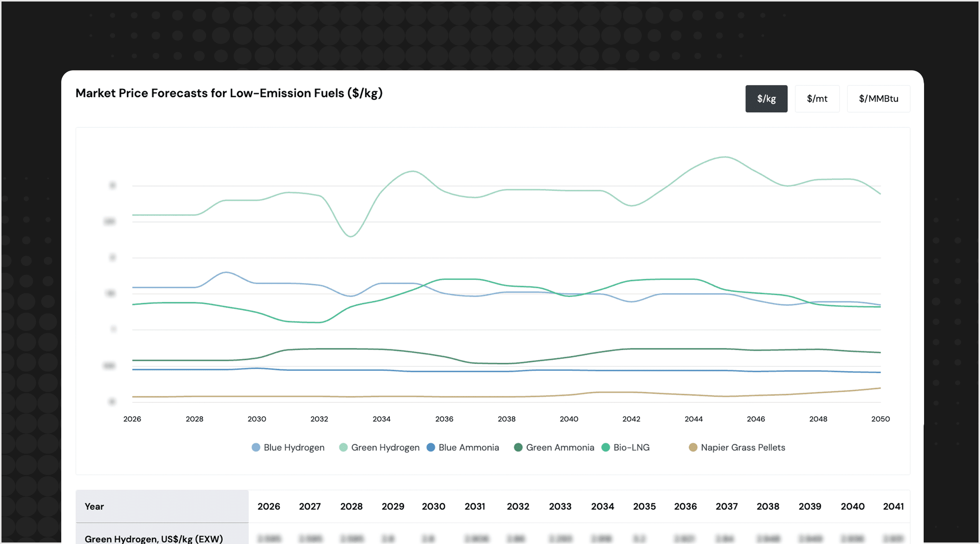Switch units to $/kg
Image resolution: width=980 pixels, height=544 pixels.
pos(766,99)
